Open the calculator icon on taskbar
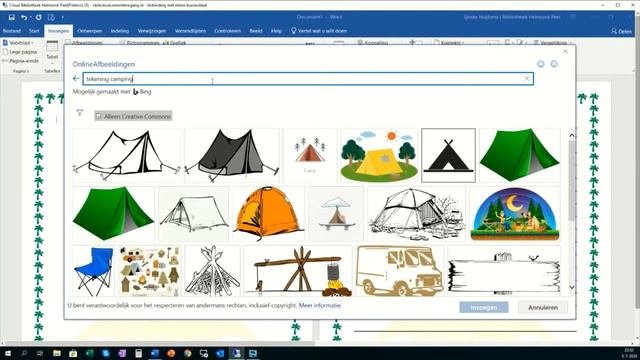 [x=138, y=353]
